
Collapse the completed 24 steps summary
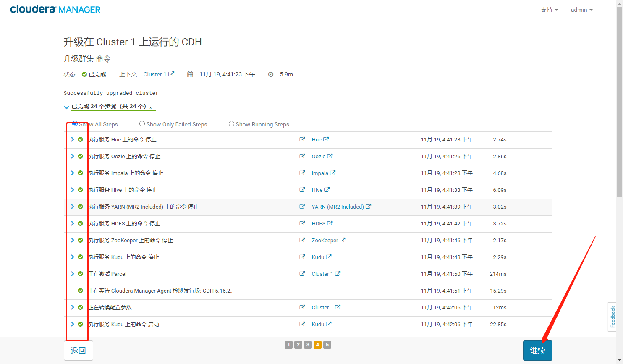tap(66, 107)
